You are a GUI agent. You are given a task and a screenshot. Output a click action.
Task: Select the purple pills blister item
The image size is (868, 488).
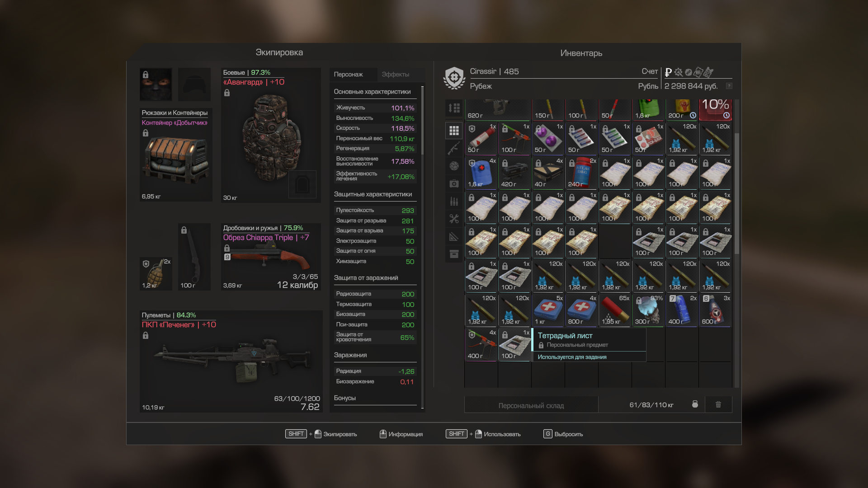[548, 139]
